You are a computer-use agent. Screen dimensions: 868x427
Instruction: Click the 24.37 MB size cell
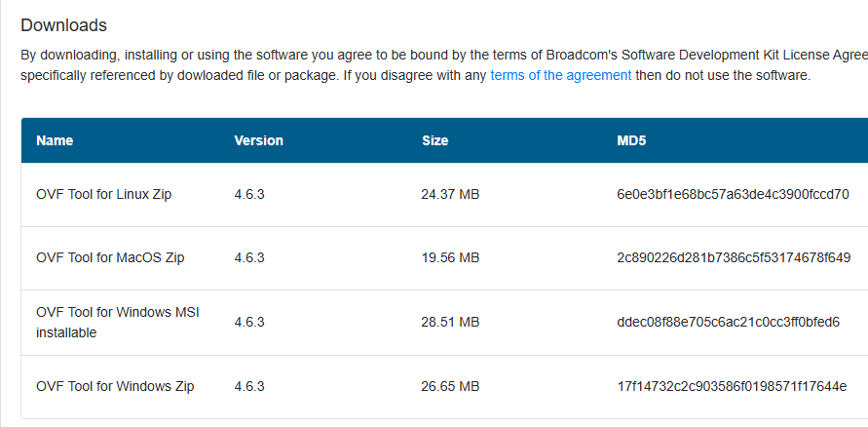(450, 194)
